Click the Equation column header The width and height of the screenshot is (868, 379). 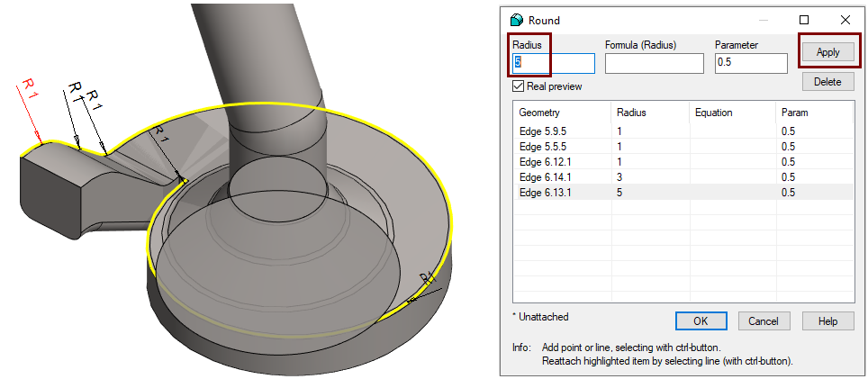click(x=713, y=113)
